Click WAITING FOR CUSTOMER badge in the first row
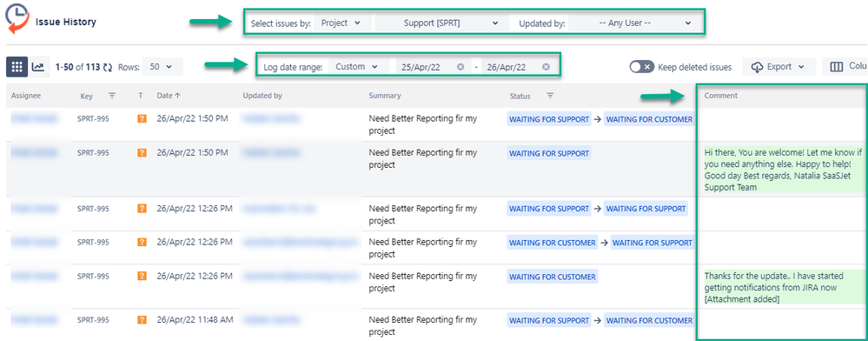868x341 pixels. (x=649, y=119)
